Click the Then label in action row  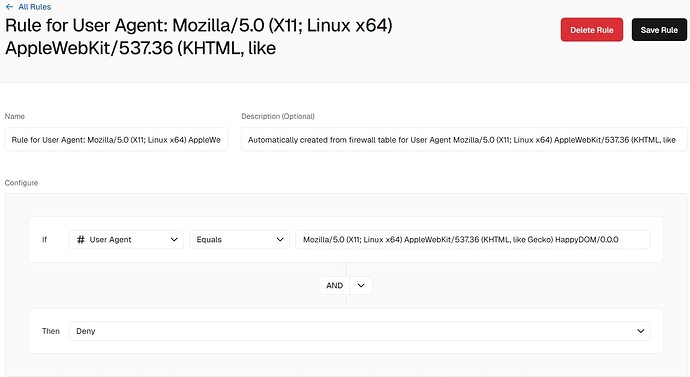[51, 331]
